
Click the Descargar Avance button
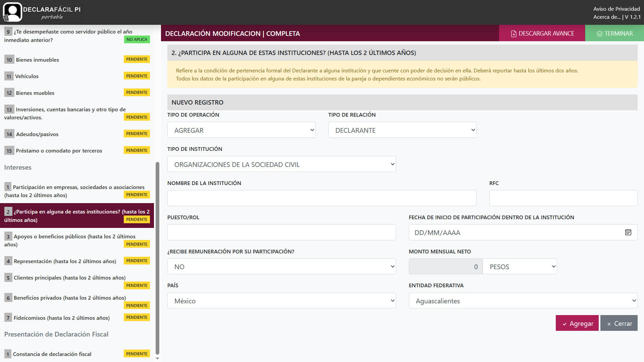click(542, 33)
